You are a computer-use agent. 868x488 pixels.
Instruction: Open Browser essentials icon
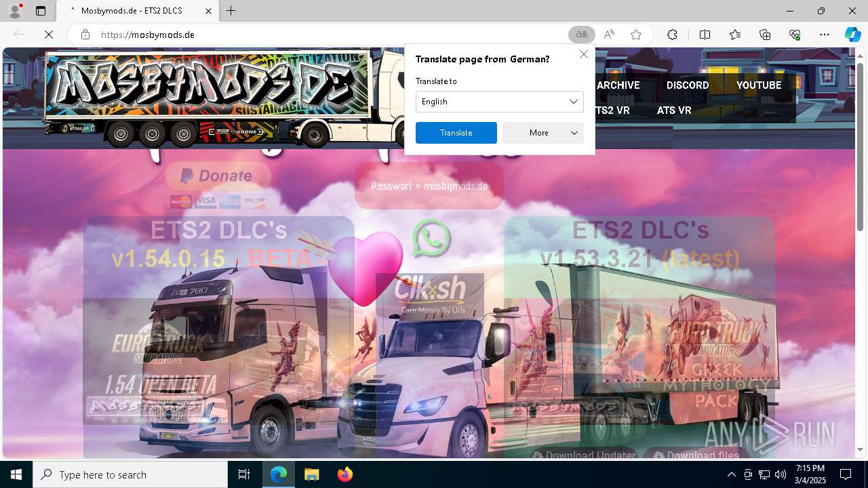795,35
